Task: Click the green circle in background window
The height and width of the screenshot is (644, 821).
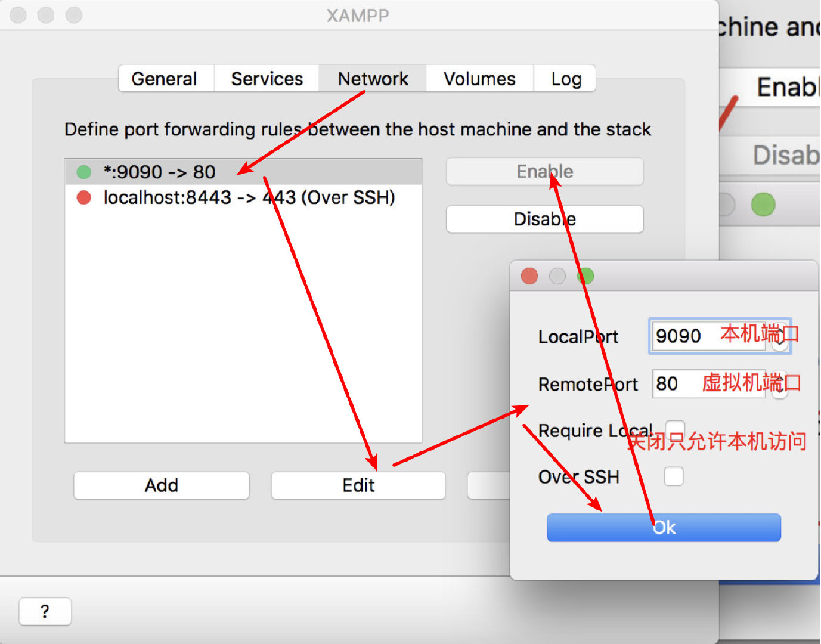Action: coord(763,205)
